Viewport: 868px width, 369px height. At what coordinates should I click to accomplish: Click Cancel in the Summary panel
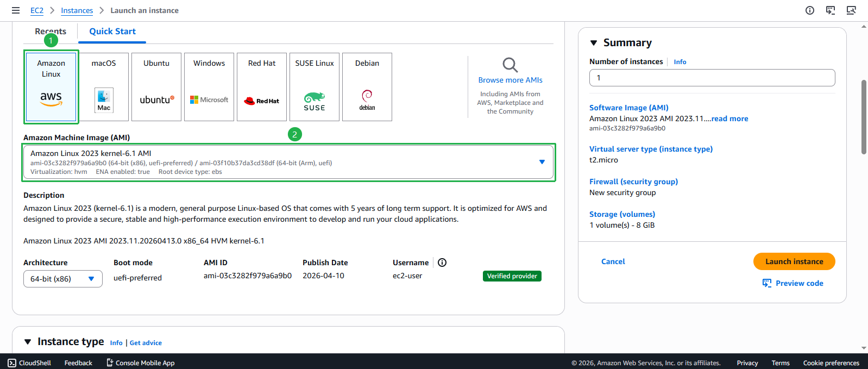tap(613, 261)
